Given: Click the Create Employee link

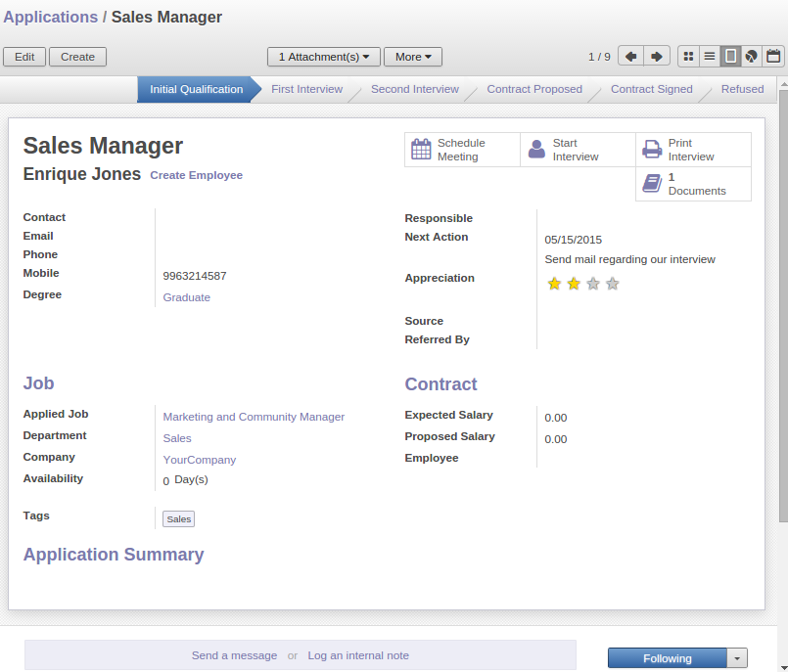Looking at the screenshot, I should click(x=196, y=175).
